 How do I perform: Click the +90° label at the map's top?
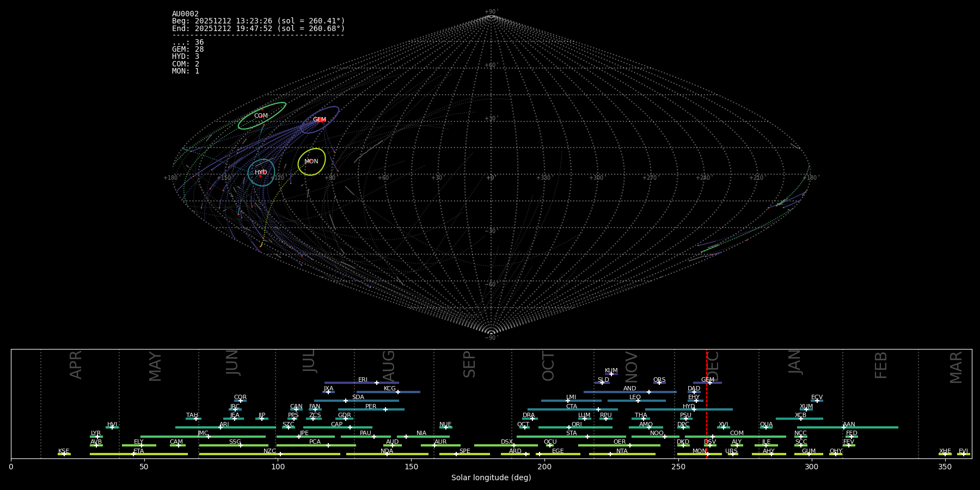click(491, 12)
